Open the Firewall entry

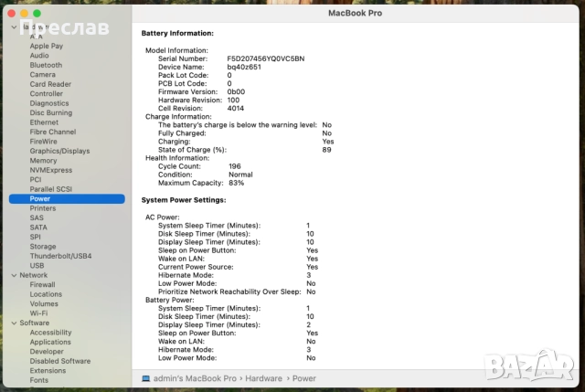pyautogui.click(x=42, y=284)
